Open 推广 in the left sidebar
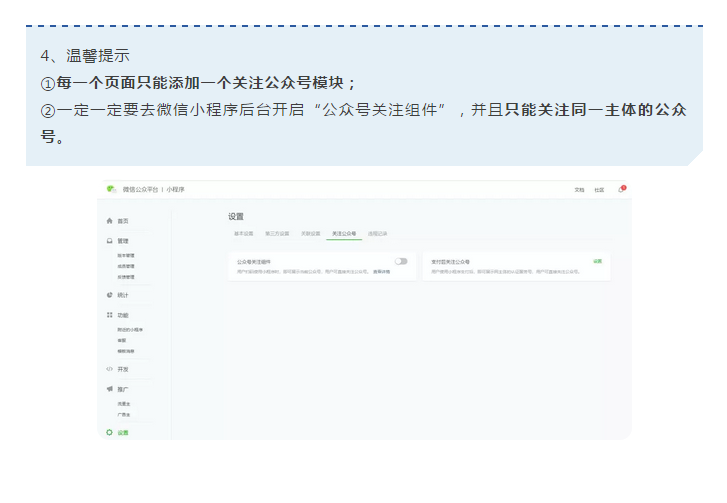 [x=123, y=389]
